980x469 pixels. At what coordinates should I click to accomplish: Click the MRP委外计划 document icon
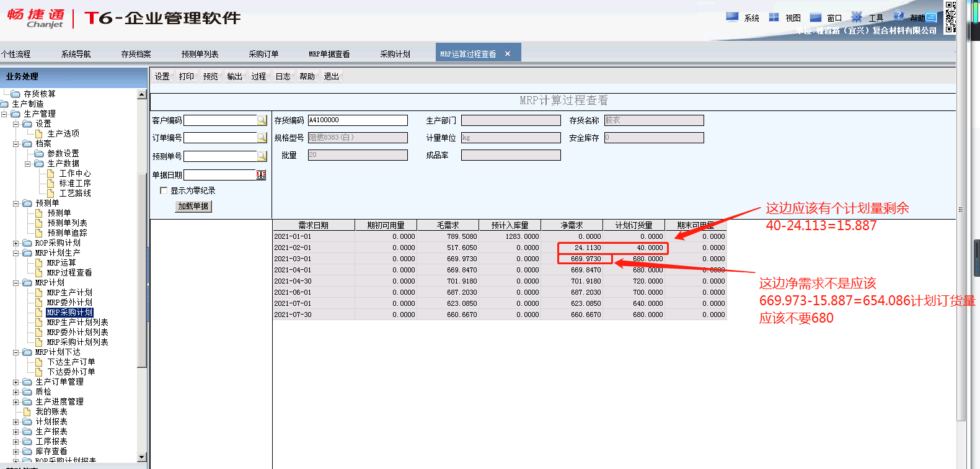[x=39, y=303]
